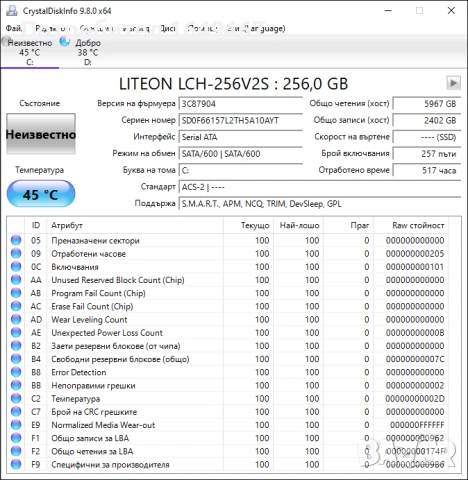Select the Брой на CRC грешките attribute name
The height and width of the screenshot is (480, 468).
coord(94,412)
